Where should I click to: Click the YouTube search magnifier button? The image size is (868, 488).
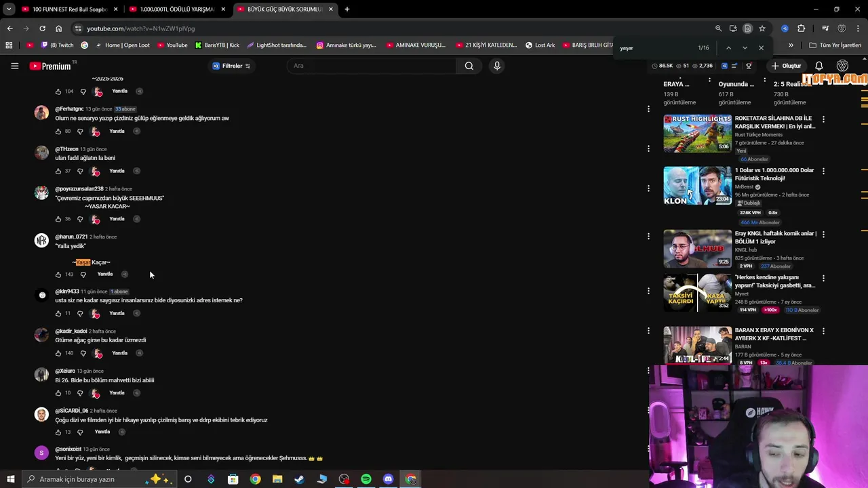469,66
